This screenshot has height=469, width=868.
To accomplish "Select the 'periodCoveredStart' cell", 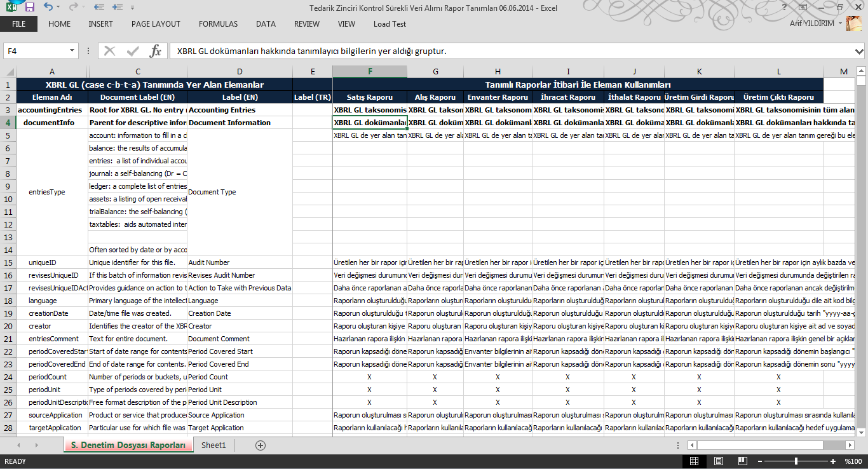I will (52, 351).
